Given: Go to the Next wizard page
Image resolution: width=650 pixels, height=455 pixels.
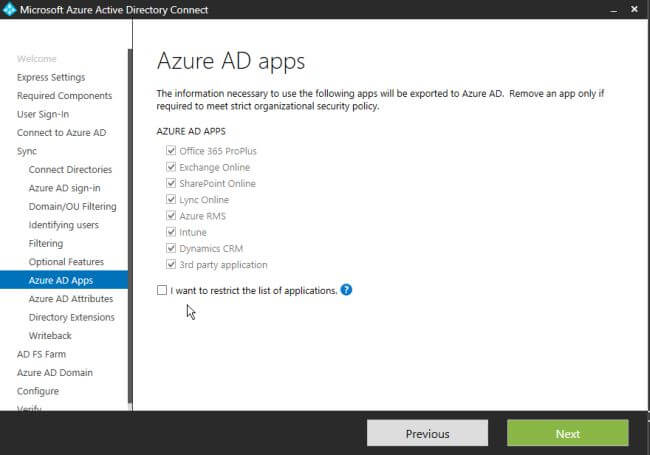Looking at the screenshot, I should click(568, 433).
